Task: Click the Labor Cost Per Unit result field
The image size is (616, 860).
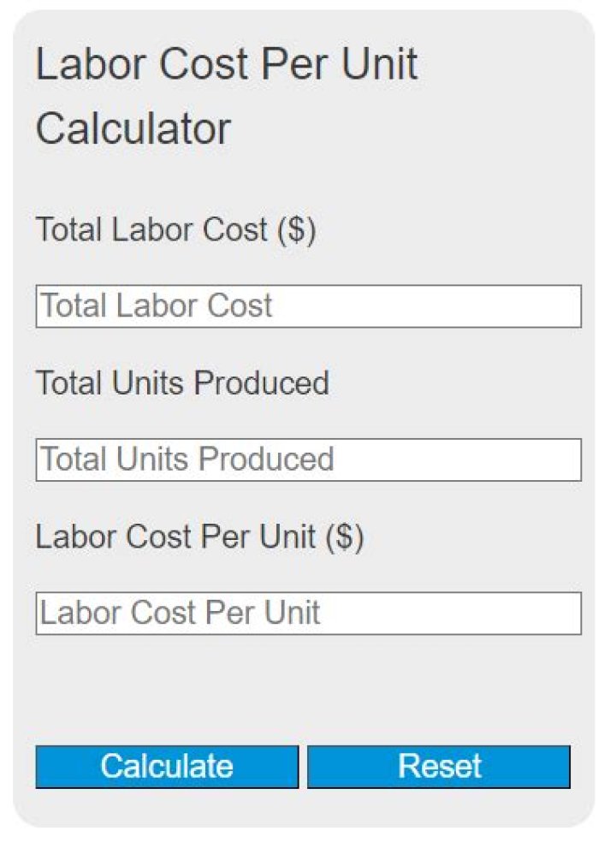Action: 308,613
